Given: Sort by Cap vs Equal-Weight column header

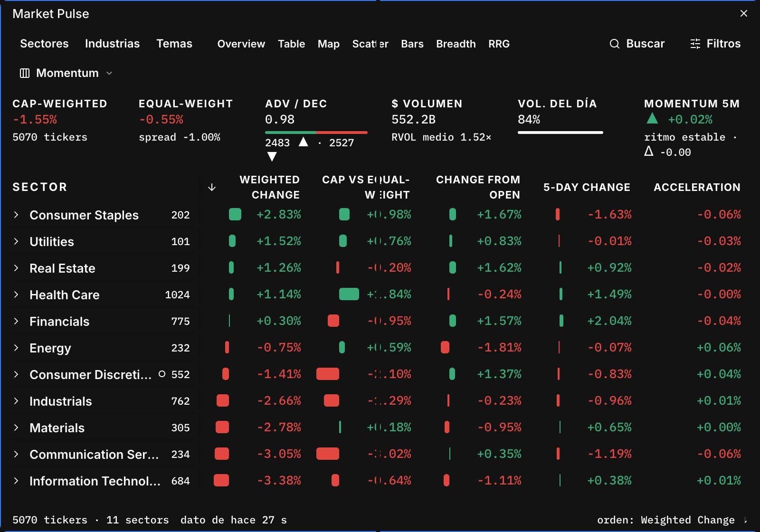Looking at the screenshot, I should coord(366,187).
